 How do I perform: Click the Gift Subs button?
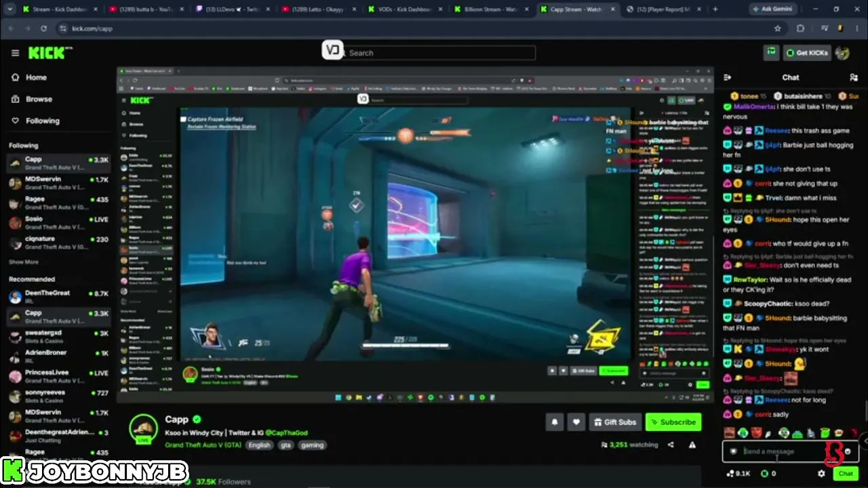[x=615, y=422]
